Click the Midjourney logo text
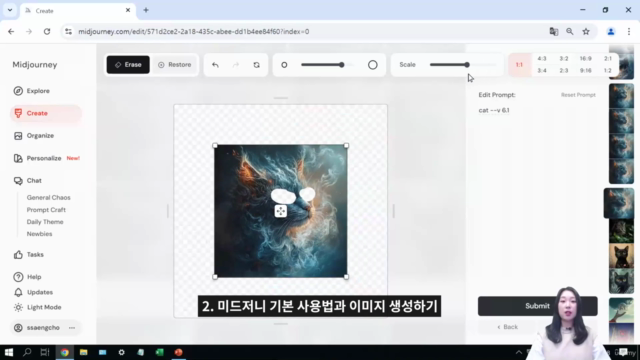This screenshot has height=360, width=640. pyautogui.click(x=35, y=64)
